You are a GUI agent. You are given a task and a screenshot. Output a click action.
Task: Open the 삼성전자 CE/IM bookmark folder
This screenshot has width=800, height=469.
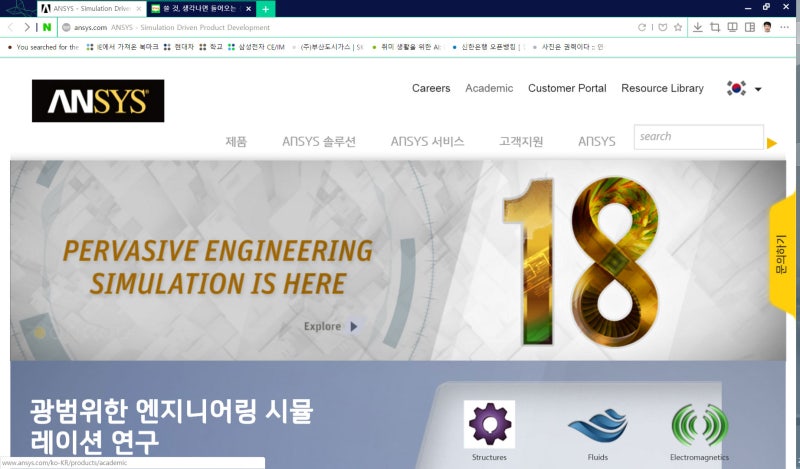pos(256,47)
